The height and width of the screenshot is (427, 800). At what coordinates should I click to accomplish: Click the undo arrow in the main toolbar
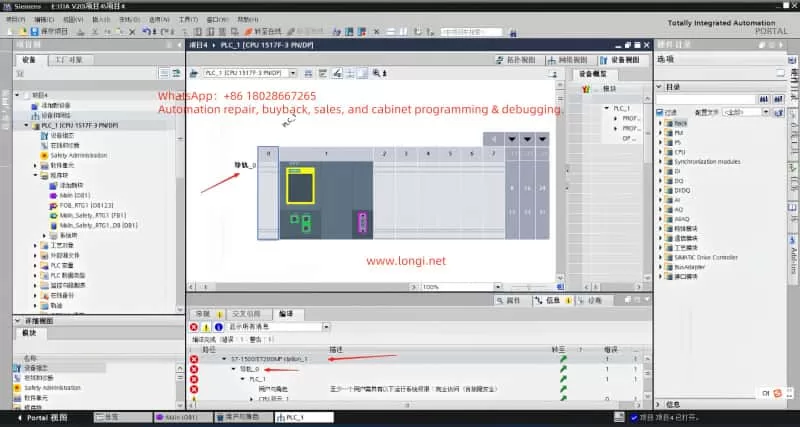point(147,32)
